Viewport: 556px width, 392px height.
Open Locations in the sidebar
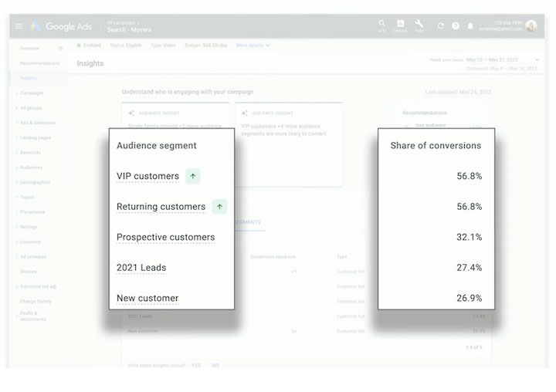click(30, 242)
